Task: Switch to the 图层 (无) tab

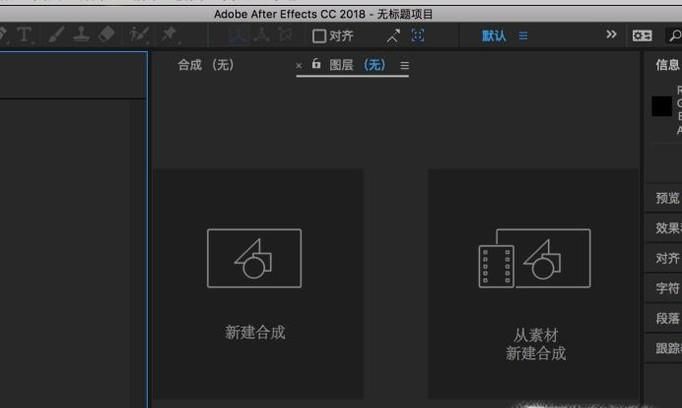Action: pos(357,65)
